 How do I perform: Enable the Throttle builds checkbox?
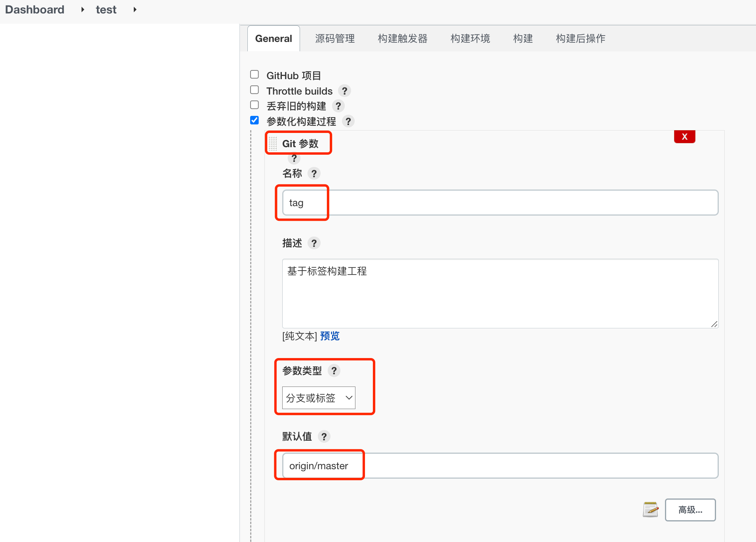pyautogui.click(x=255, y=90)
